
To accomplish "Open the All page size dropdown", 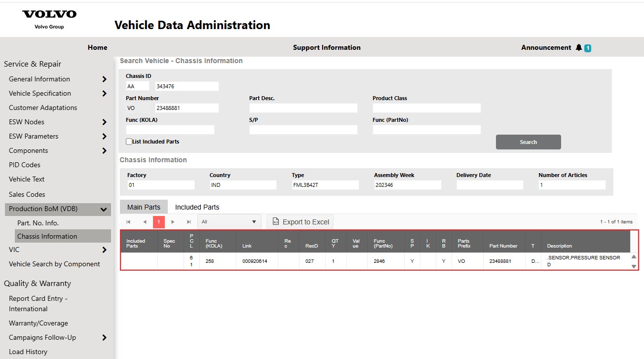I will click(x=229, y=222).
